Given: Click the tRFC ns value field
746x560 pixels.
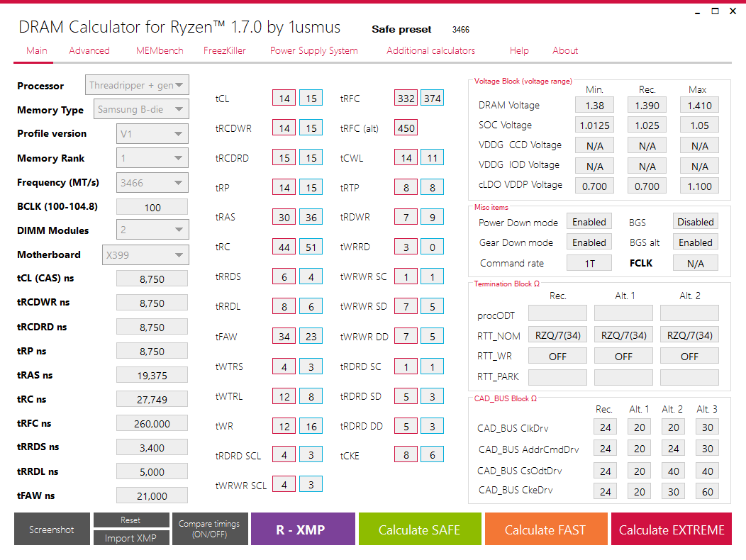Looking at the screenshot, I should tap(152, 423).
